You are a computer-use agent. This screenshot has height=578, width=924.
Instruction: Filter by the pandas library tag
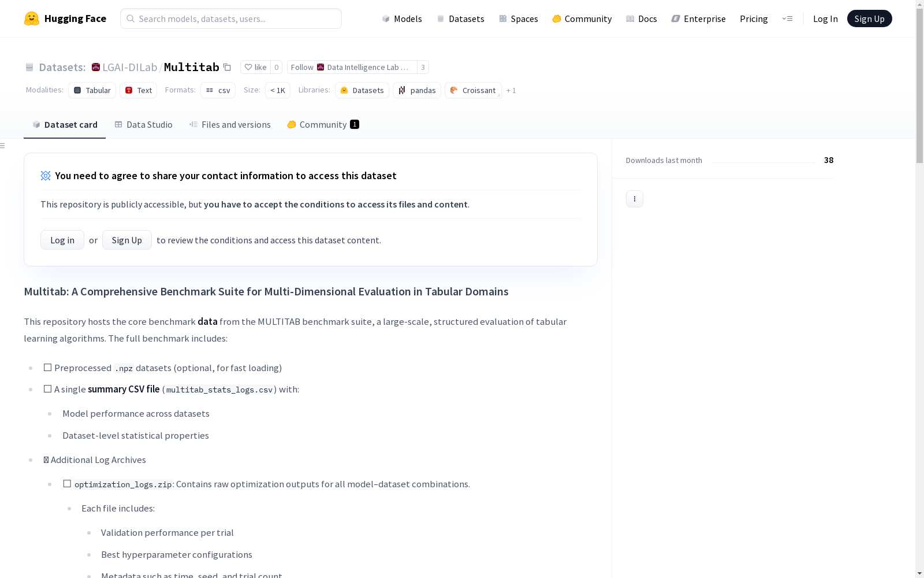point(417,90)
